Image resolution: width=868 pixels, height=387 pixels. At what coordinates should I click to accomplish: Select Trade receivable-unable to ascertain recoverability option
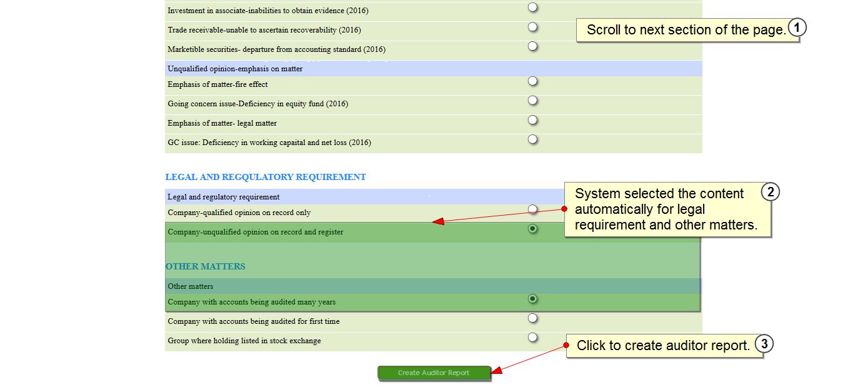(532, 27)
